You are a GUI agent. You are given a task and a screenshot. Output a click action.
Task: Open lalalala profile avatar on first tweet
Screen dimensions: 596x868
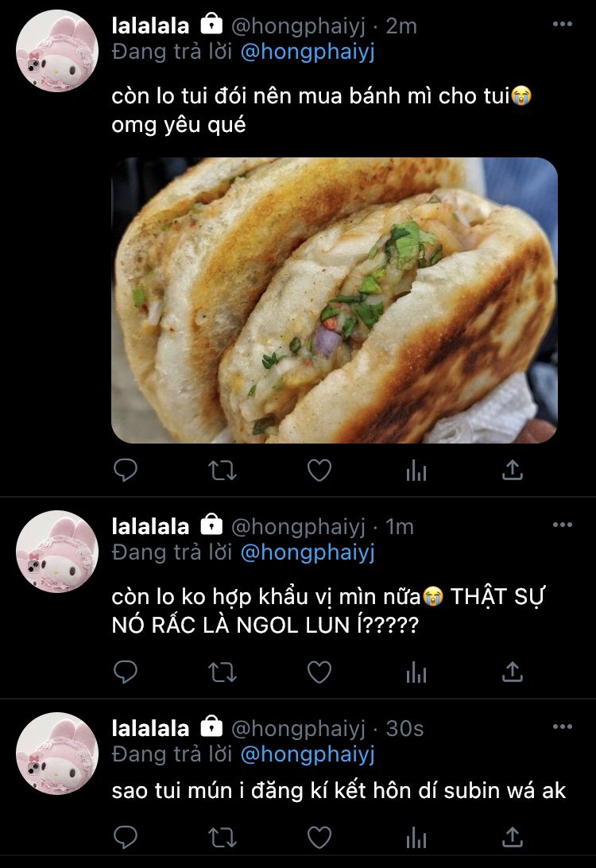tap(57, 51)
